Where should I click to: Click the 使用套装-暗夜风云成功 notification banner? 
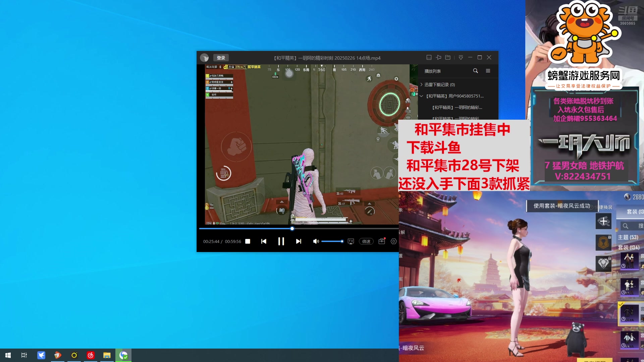(562, 206)
